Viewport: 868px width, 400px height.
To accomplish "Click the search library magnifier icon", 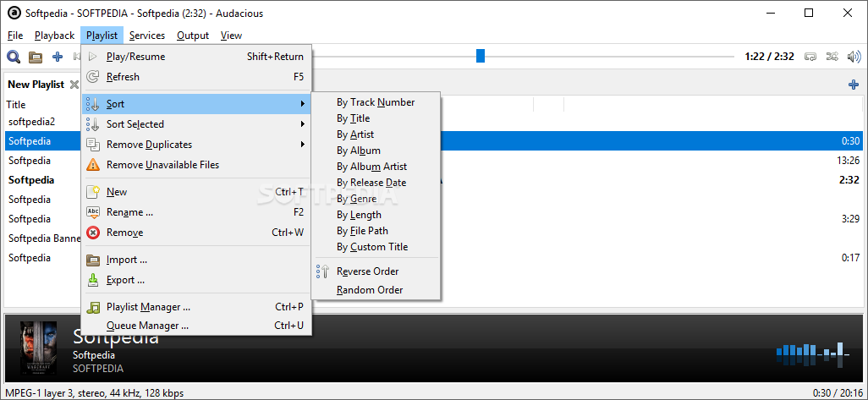I will pos(14,57).
